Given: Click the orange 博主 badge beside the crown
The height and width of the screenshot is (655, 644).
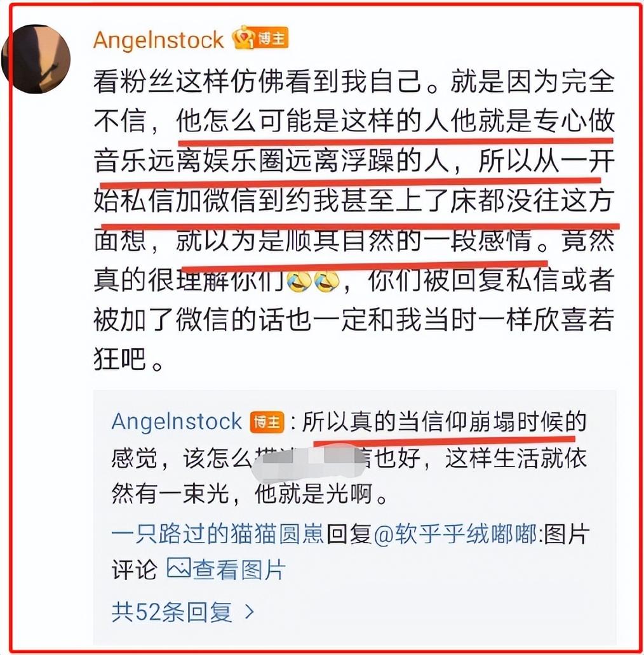Looking at the screenshot, I should [272, 38].
